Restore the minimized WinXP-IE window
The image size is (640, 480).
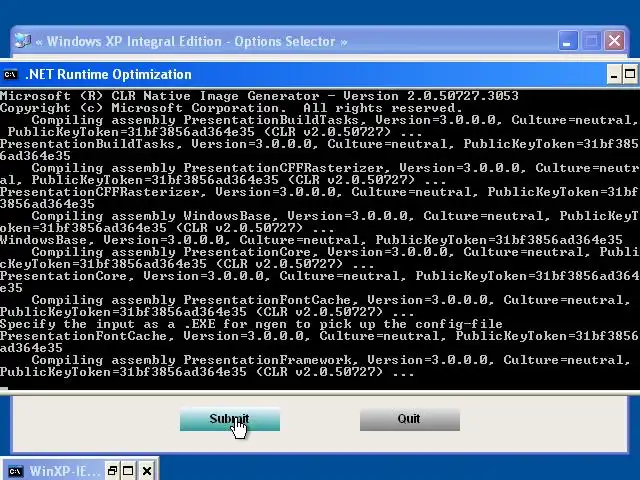(x=112, y=471)
